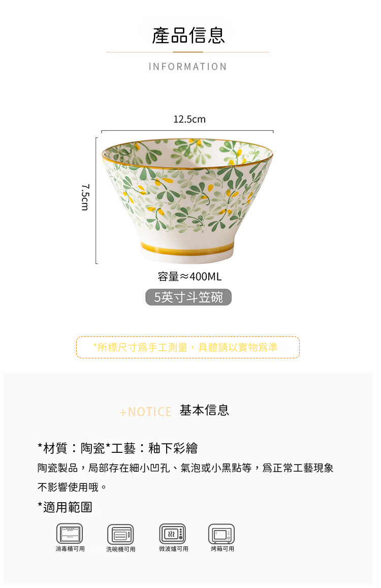Click the orange dashed measurement disclaimer box
The width and height of the screenshot is (381, 588).
coord(188,347)
